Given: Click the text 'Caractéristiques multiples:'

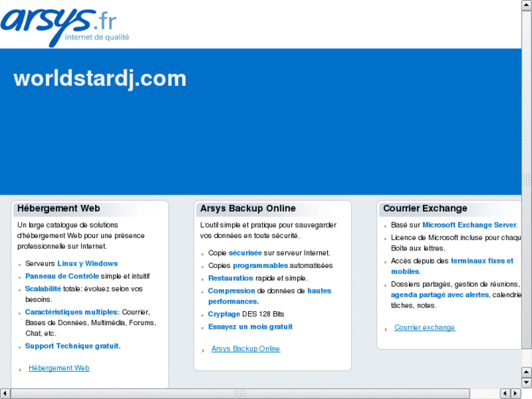Looking at the screenshot, I should 72,312.
